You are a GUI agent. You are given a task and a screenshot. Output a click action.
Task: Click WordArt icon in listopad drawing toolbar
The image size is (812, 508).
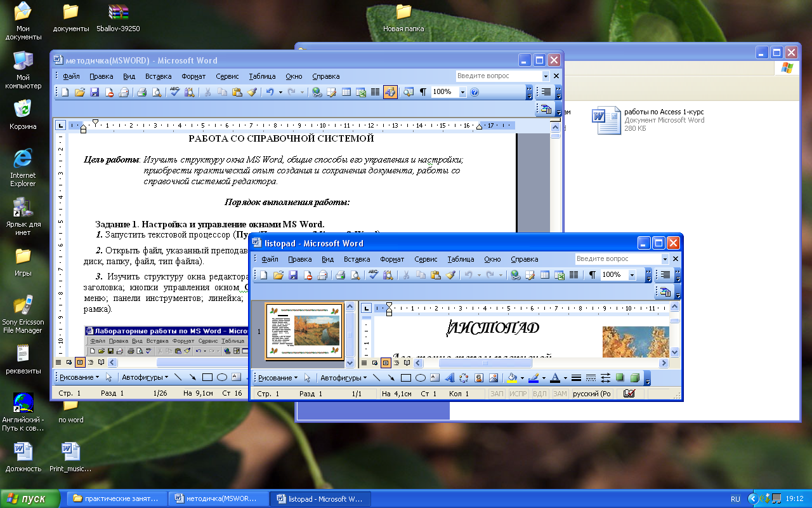point(450,378)
